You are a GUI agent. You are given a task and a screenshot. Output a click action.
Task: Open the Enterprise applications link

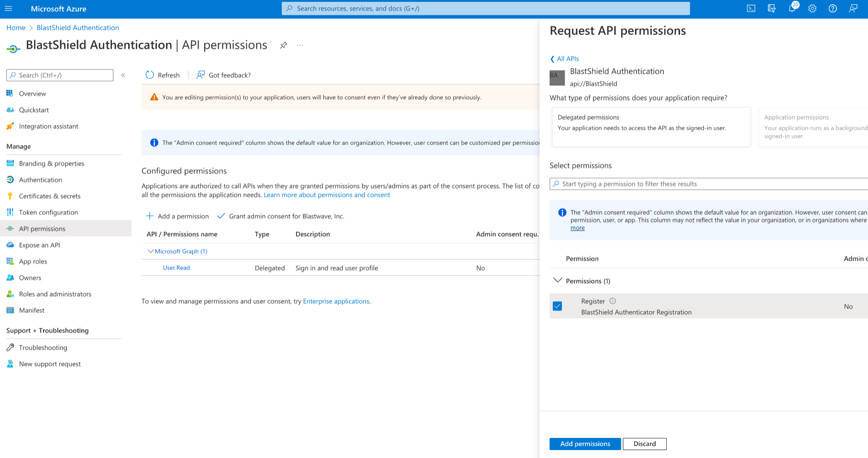coord(336,301)
